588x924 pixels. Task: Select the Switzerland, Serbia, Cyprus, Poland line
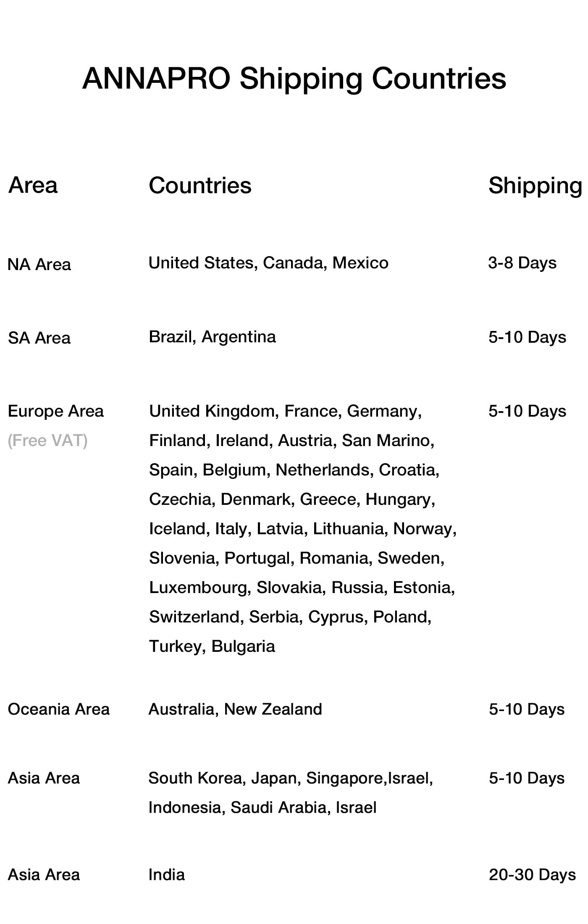coord(290,617)
